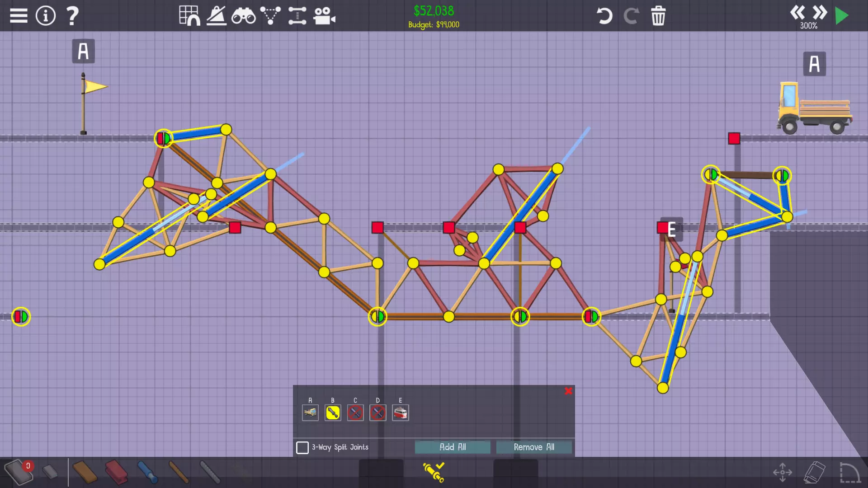Select phase E red van icon

401,413
